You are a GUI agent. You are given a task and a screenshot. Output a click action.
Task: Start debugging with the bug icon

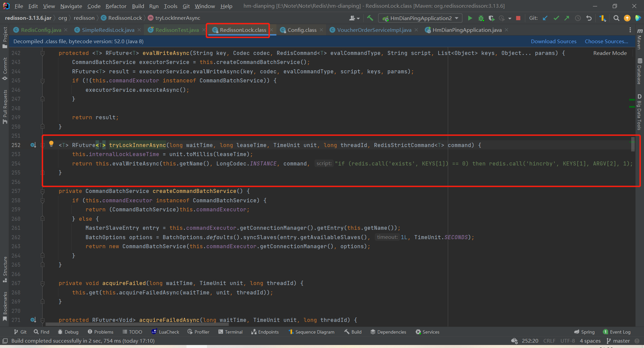(481, 18)
